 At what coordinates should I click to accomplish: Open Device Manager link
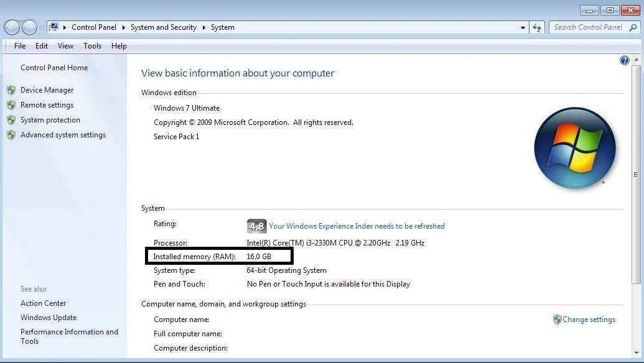coord(47,90)
